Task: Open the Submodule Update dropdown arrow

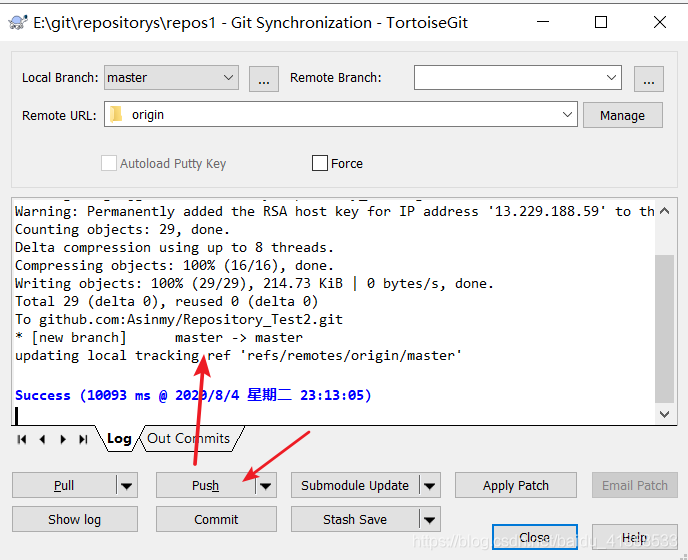Action: click(x=430, y=485)
